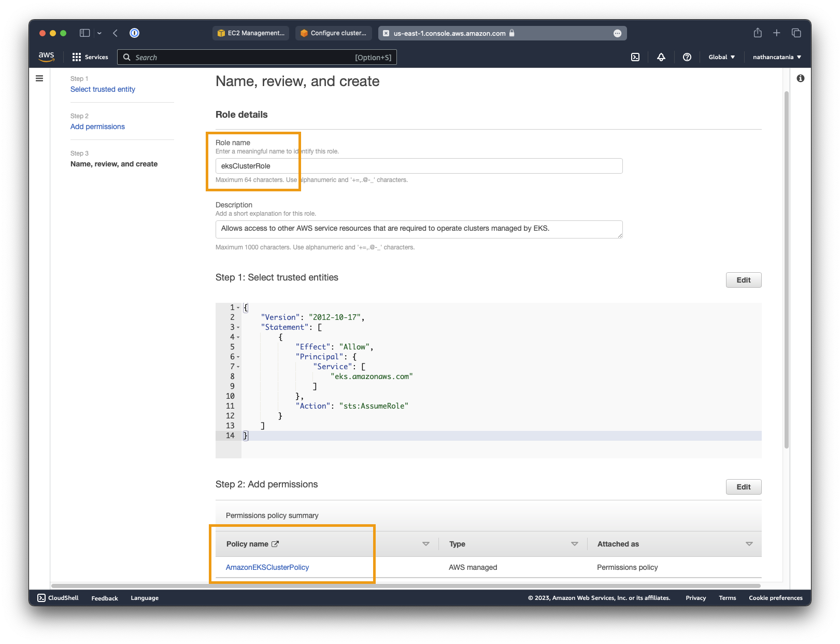This screenshot has height=644, width=840.
Task: Open the Safari tab overview icon
Action: [x=796, y=33]
